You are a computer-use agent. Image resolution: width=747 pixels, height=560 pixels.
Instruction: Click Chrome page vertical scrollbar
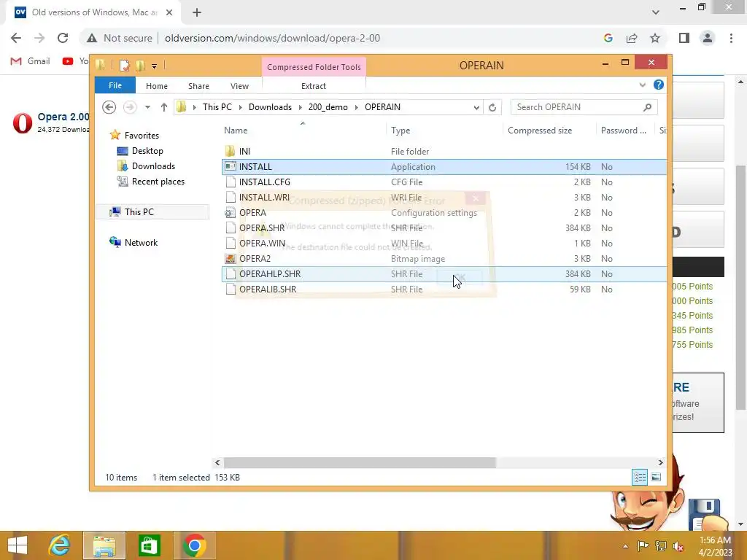coord(741,287)
